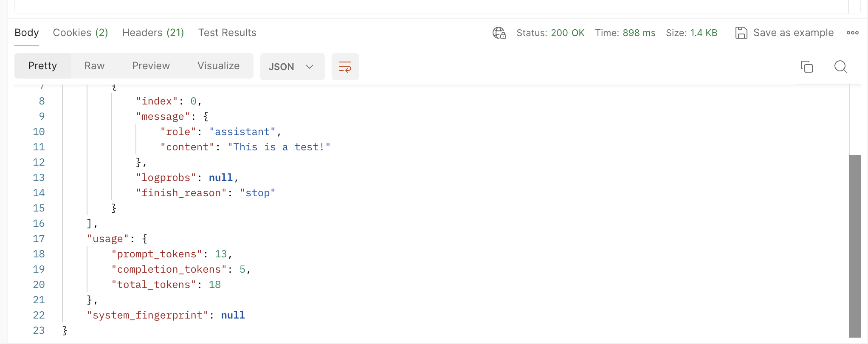Click the network globe lock icon
Image resolution: width=868 pixels, height=344 pixels.
[499, 33]
